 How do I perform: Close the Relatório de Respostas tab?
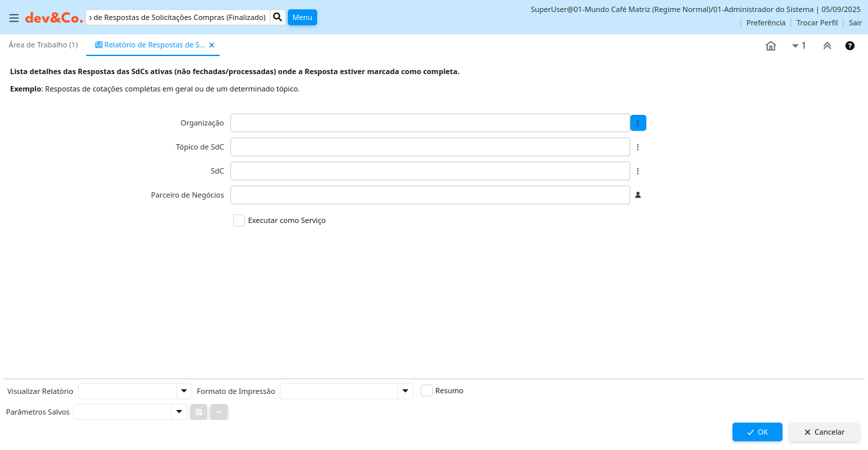click(212, 45)
